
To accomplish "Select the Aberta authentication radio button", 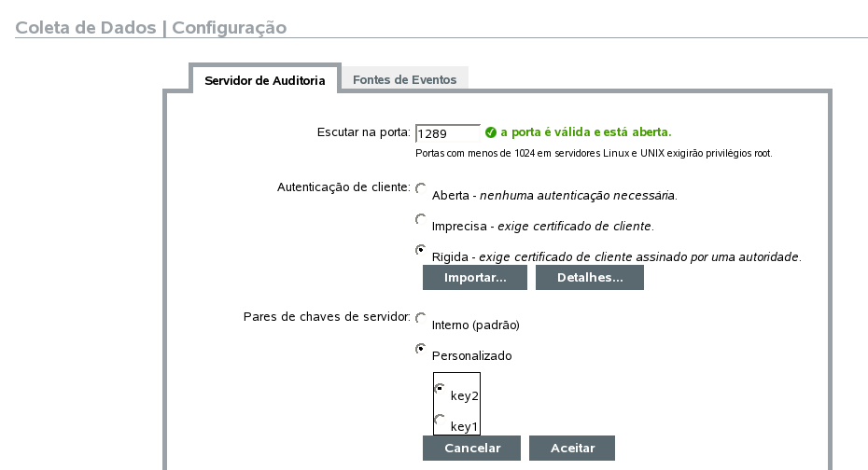I will (421, 188).
